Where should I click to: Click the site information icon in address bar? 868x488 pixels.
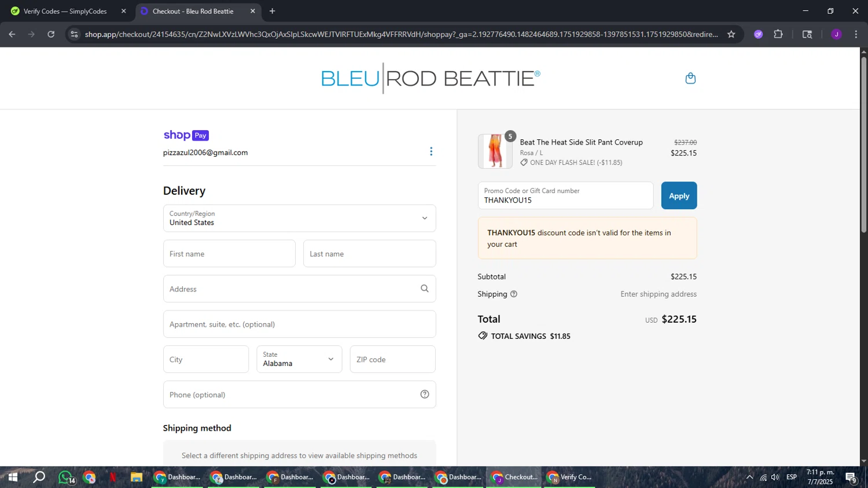(74, 34)
